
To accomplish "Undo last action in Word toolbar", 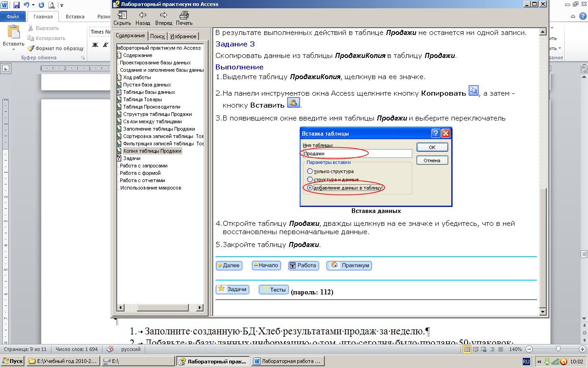I will (x=26, y=6).
